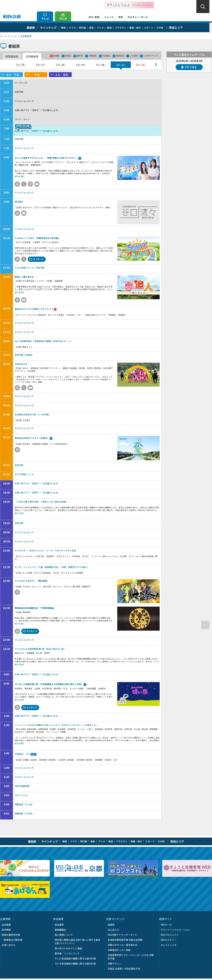This screenshot has width=212, height=980.
Task: Open site search with the magnifier icon
Action: tap(203, 7)
